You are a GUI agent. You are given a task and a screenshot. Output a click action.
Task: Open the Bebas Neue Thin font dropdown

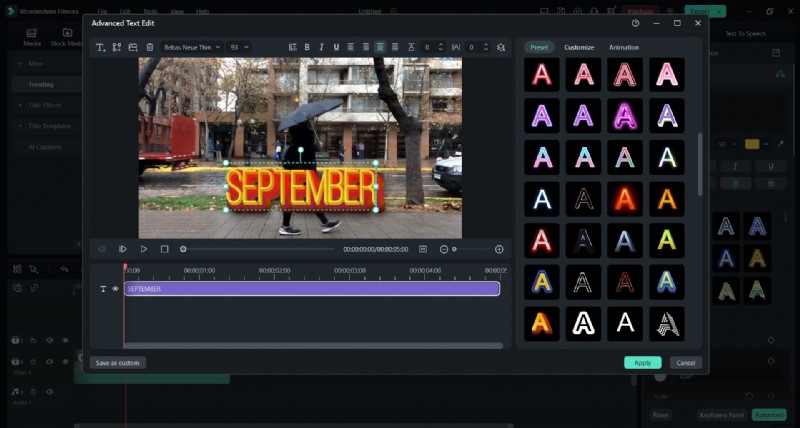click(x=191, y=47)
